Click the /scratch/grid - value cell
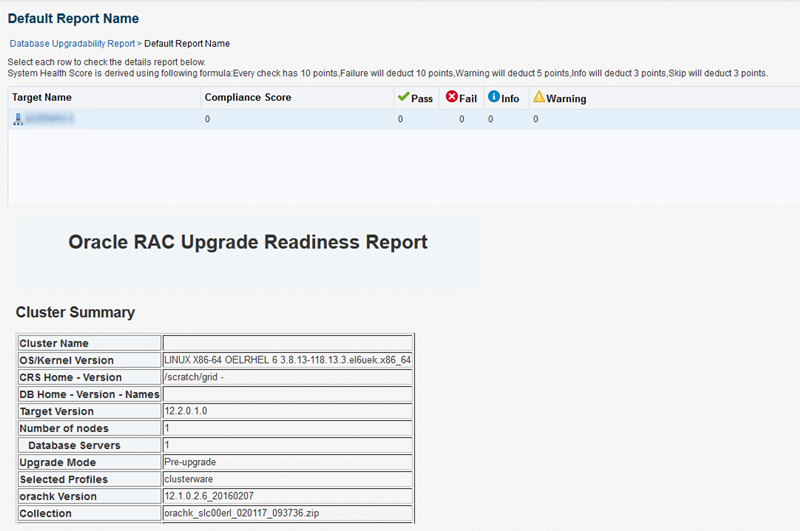The height and width of the screenshot is (531, 800). click(288, 377)
